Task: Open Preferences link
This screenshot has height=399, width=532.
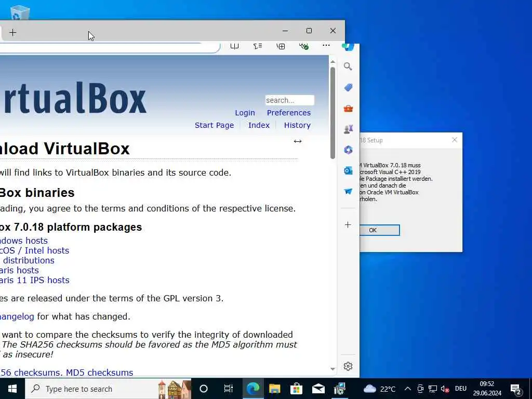Action: (x=289, y=113)
